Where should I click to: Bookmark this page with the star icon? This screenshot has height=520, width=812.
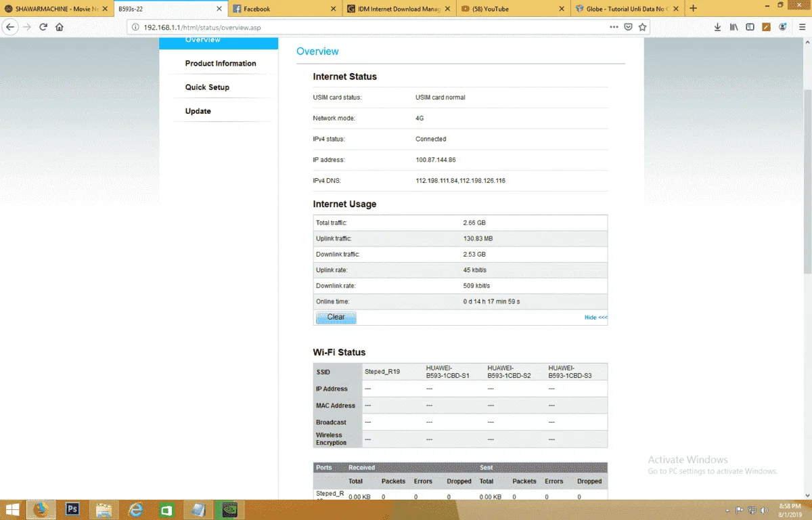(x=643, y=27)
